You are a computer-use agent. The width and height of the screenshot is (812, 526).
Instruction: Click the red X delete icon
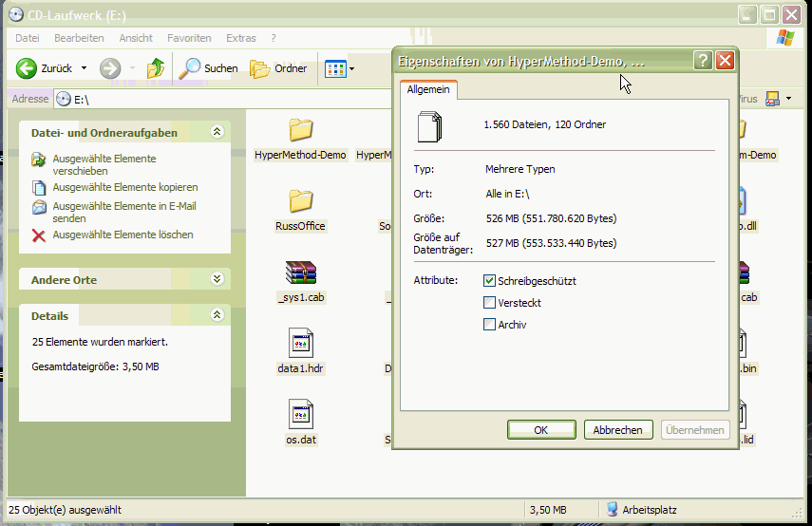pos(39,235)
